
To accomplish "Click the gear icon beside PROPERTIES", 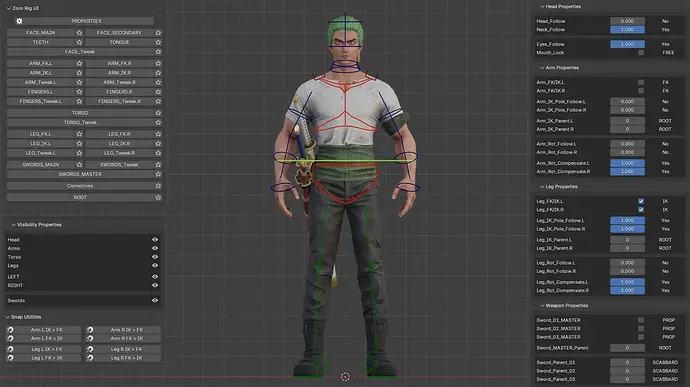I will tap(19, 21).
